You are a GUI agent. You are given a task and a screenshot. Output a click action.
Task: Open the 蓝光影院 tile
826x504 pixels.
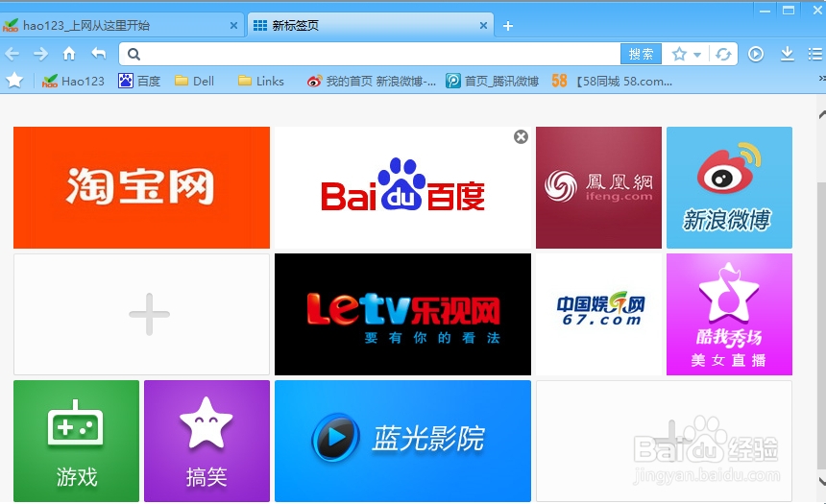coord(403,442)
